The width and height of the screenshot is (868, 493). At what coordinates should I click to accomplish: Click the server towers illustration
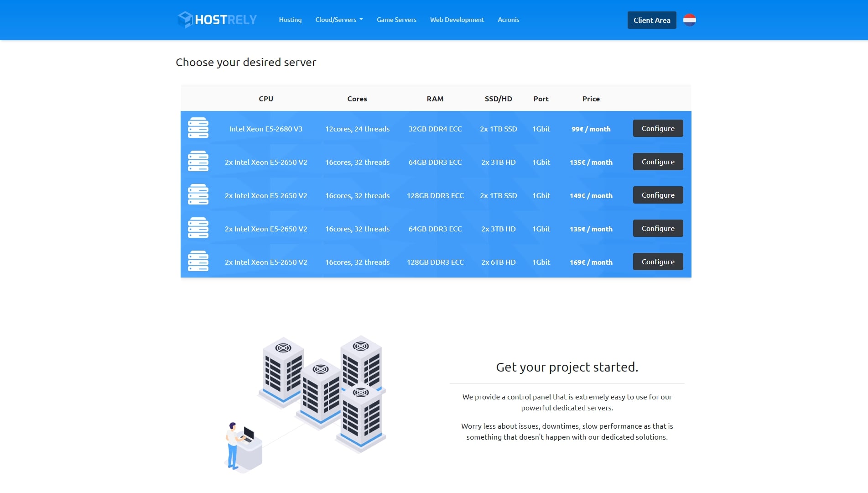(x=322, y=395)
